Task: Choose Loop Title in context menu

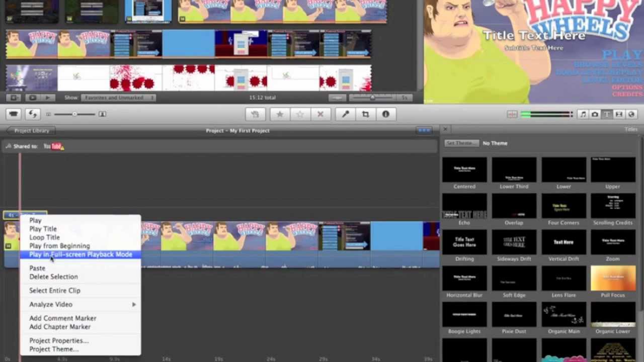Action: point(80,237)
